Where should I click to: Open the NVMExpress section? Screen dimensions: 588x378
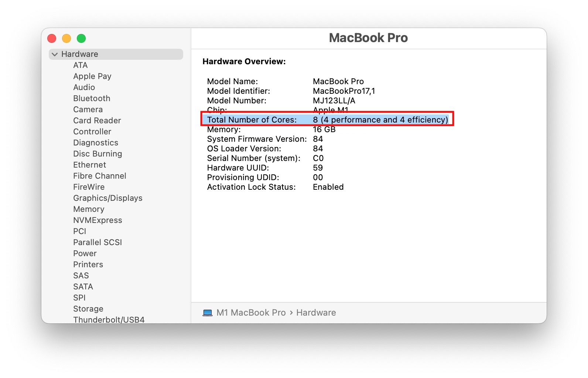pyautogui.click(x=97, y=220)
